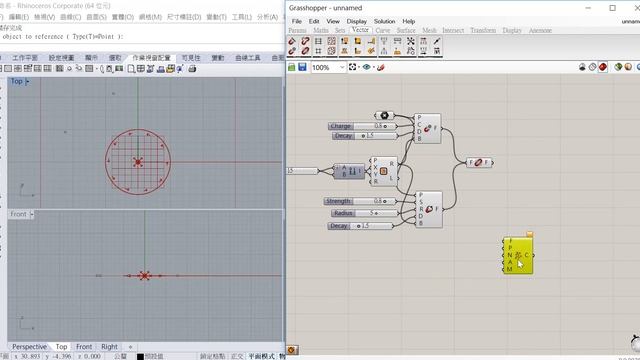
Task: Click the orange sphere preview settings icon
Action: pyautogui.click(x=628, y=67)
